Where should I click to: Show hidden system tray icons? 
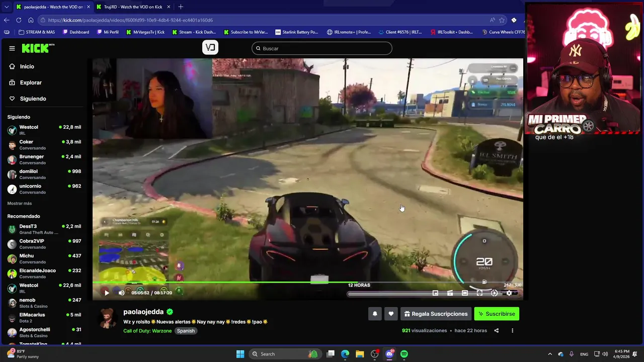[x=550, y=354]
